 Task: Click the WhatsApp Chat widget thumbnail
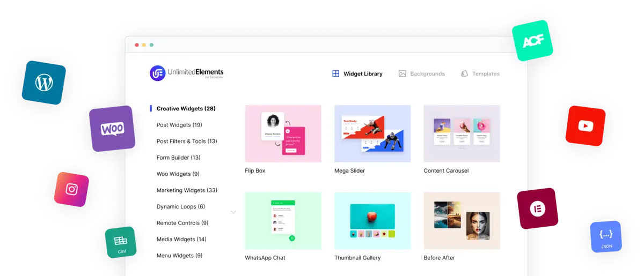click(x=283, y=220)
